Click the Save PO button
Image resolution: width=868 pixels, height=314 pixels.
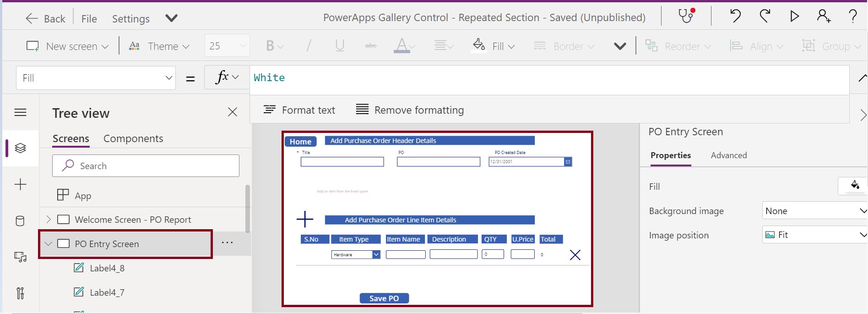coord(384,298)
